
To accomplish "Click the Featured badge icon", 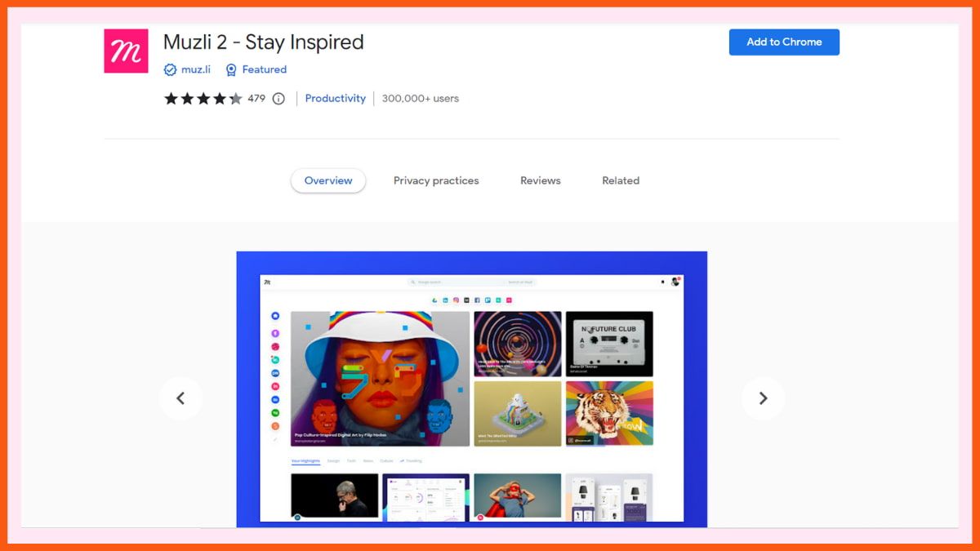I will (x=230, y=69).
